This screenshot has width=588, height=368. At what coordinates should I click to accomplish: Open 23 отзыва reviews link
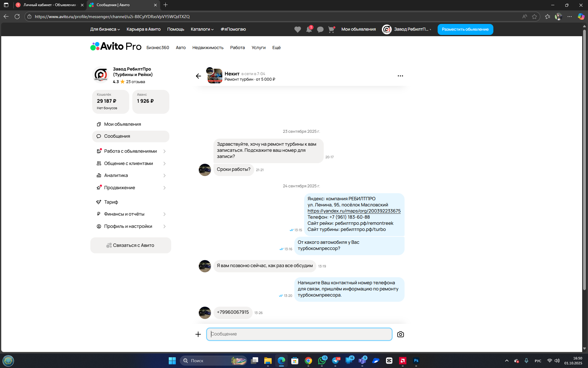135,82
